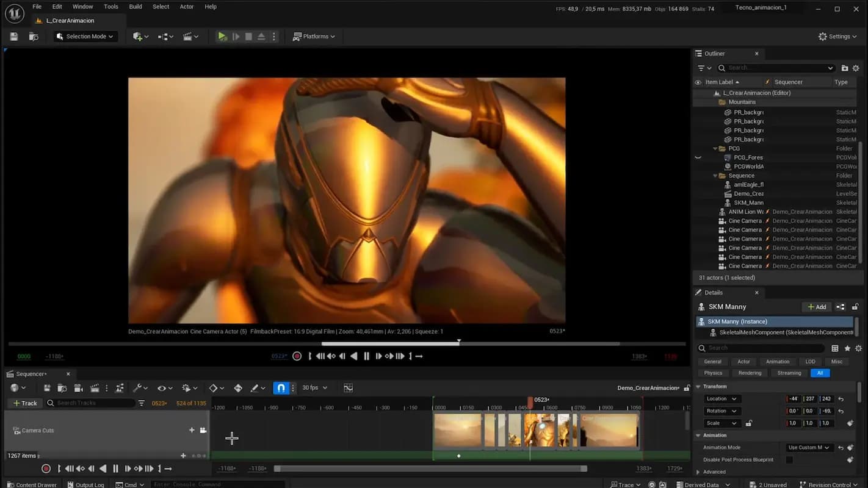
Task: Click the 2 Unsaved indicator
Action: click(768, 485)
